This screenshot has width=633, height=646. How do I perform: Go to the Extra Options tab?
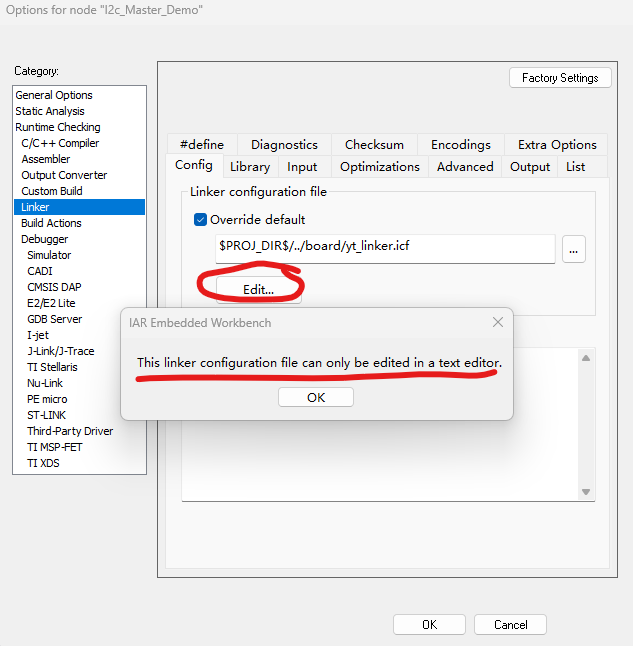click(x=556, y=145)
